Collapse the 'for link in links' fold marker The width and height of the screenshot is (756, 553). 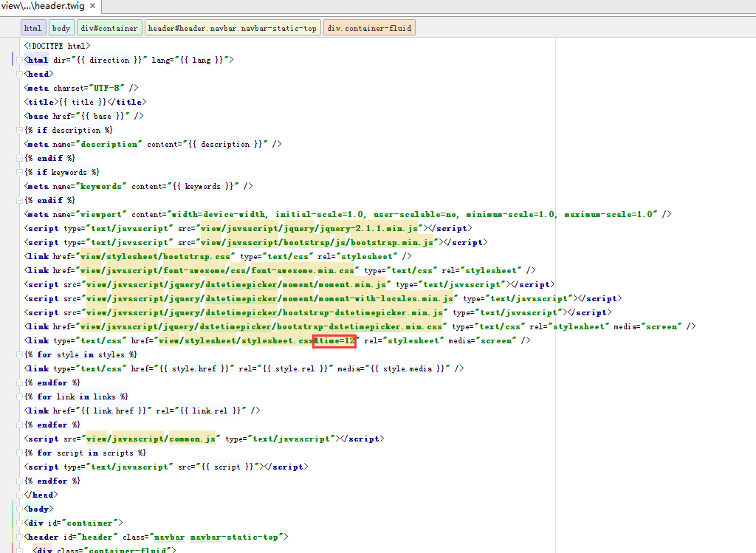pos(20,396)
